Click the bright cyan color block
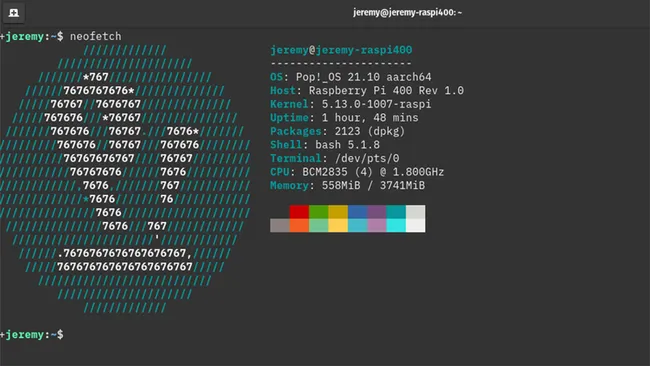 396,225
